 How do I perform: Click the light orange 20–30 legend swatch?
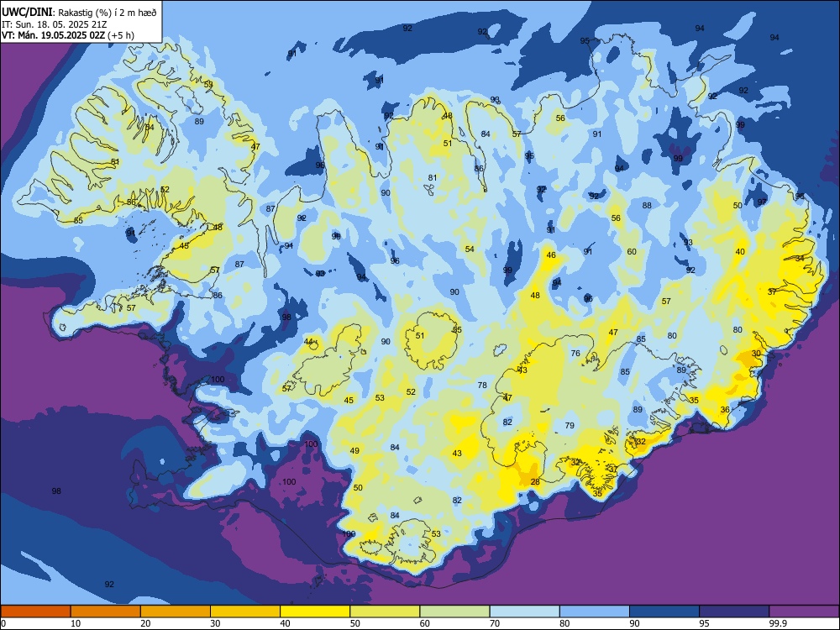click(x=176, y=612)
